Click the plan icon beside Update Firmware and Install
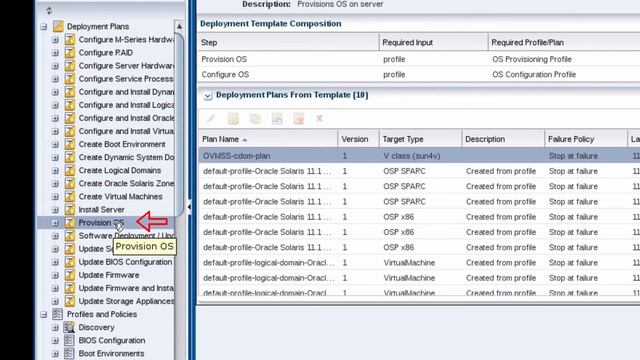 [70, 288]
